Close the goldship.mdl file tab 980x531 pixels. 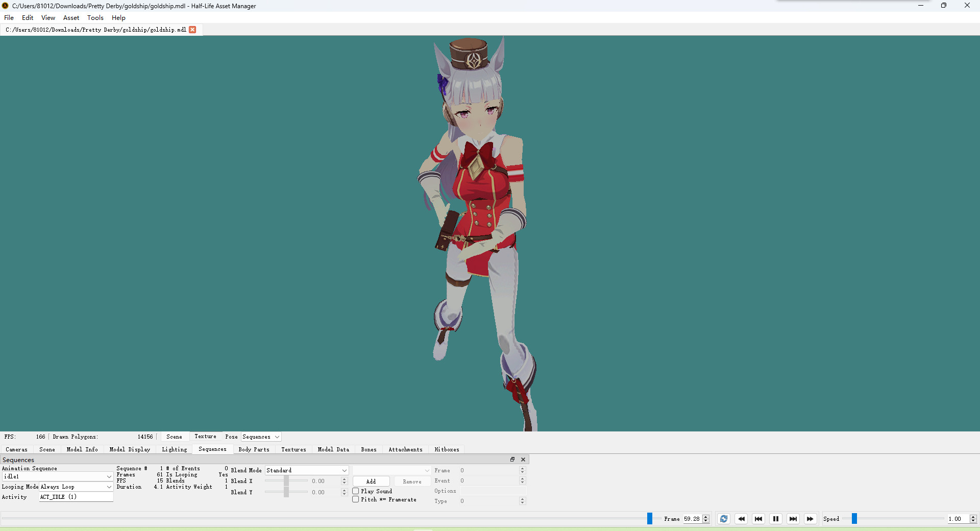192,30
